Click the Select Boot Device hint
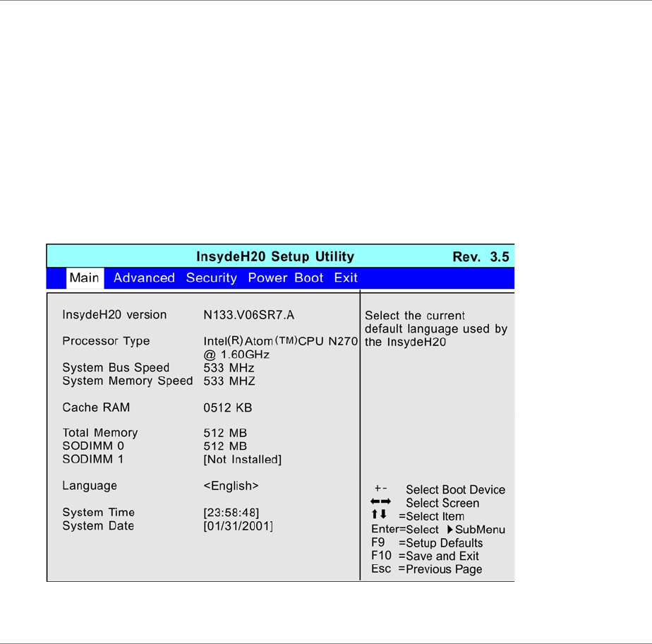This screenshot has width=652, height=644. pyautogui.click(x=455, y=489)
